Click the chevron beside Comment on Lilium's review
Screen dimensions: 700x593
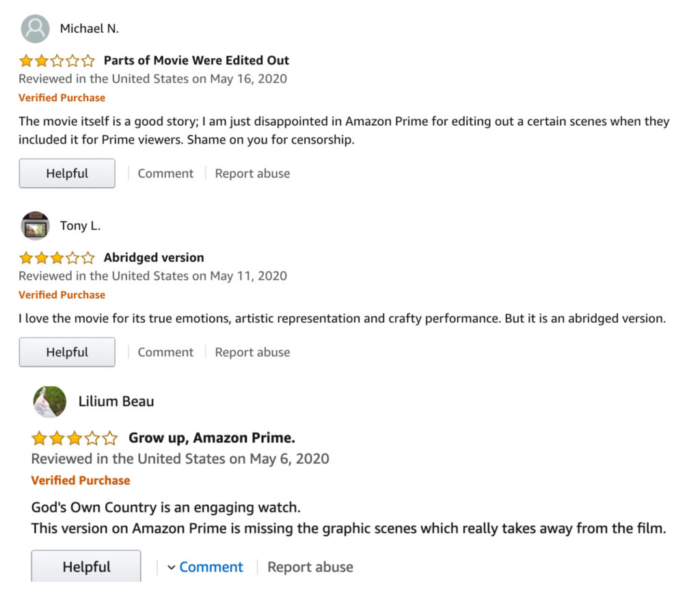172,567
